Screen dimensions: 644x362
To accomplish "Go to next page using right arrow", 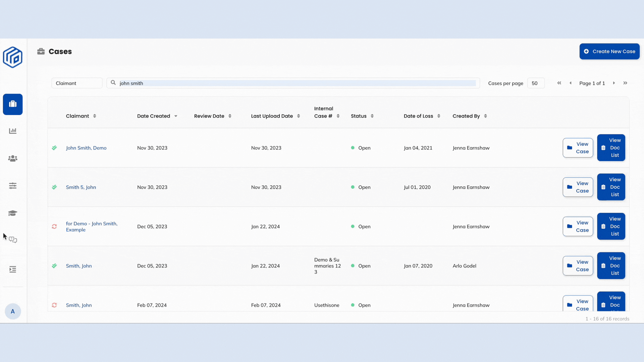I will point(613,83).
